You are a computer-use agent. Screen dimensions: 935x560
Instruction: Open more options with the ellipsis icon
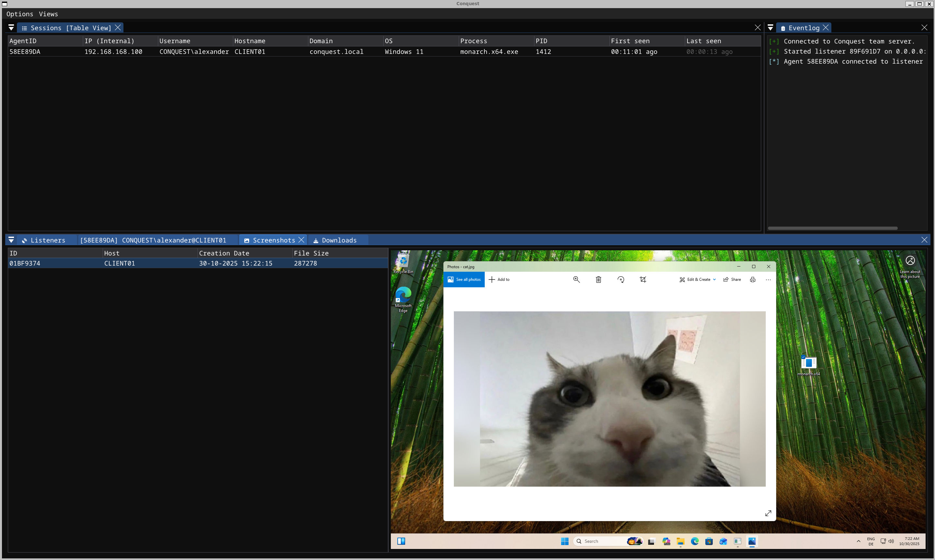coord(768,279)
